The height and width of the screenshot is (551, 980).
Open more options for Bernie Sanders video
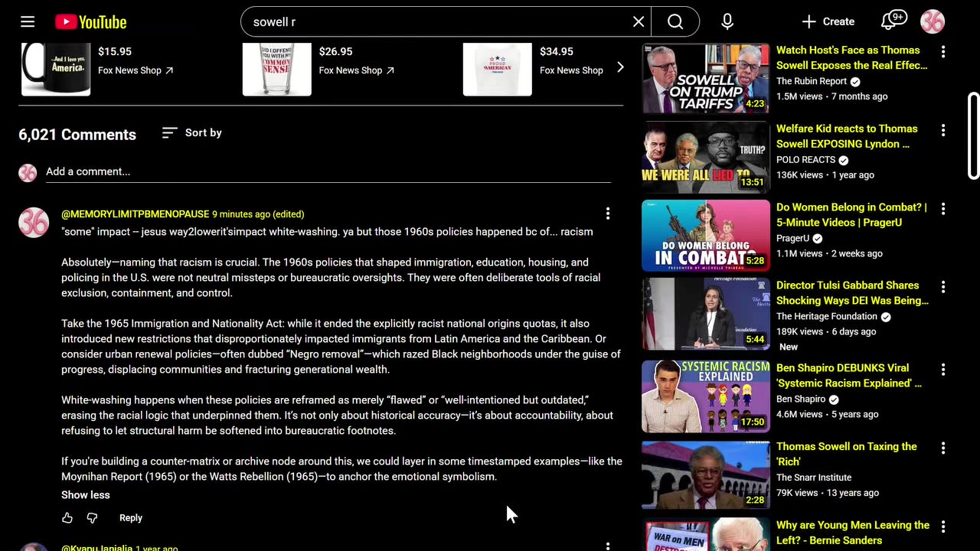(x=943, y=527)
